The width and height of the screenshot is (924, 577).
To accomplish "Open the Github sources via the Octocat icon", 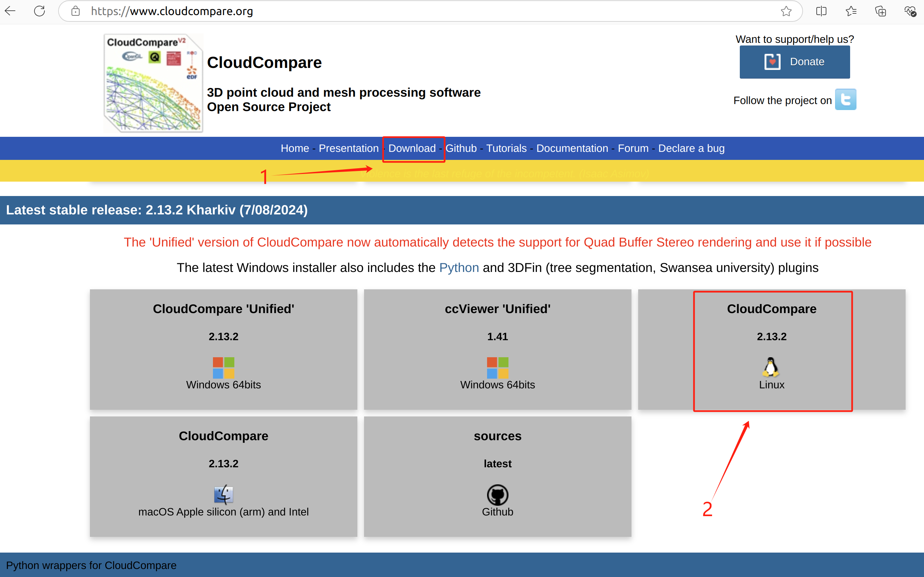I will (497, 495).
